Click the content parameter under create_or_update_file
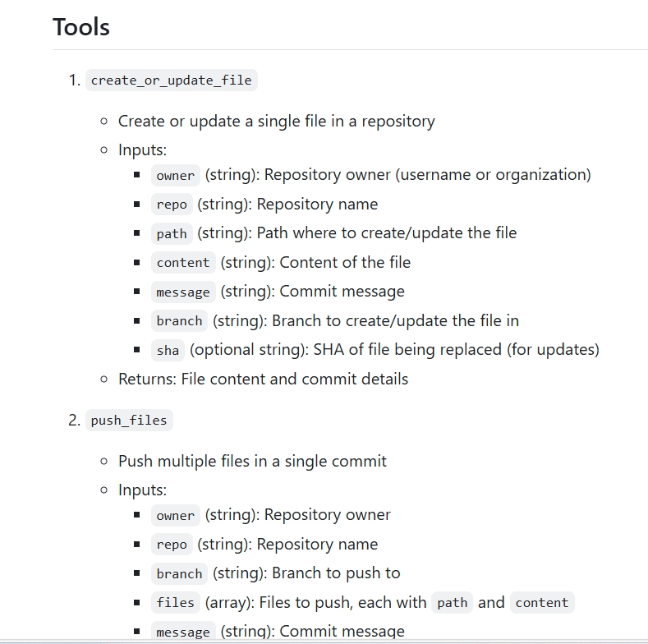The height and width of the screenshot is (644, 648). click(x=183, y=263)
